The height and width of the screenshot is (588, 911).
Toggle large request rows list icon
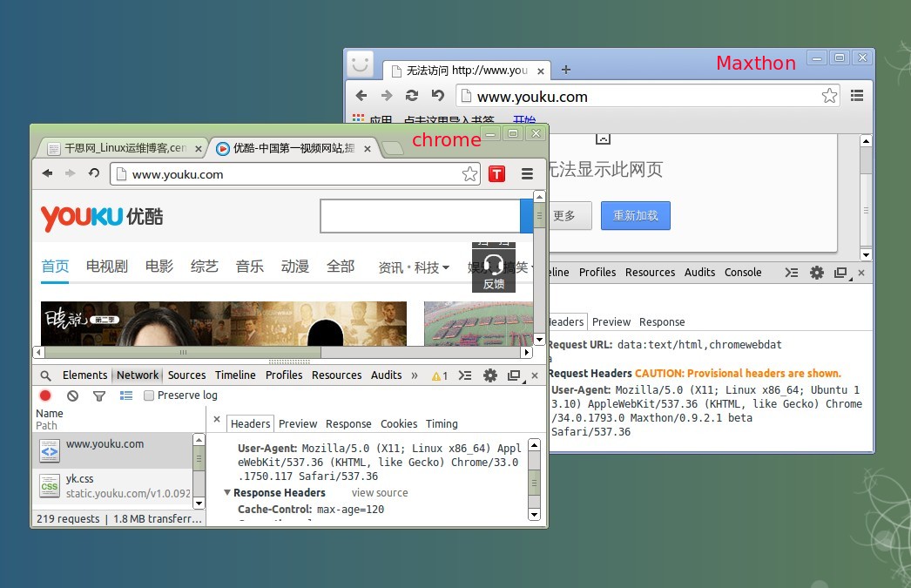click(x=126, y=395)
